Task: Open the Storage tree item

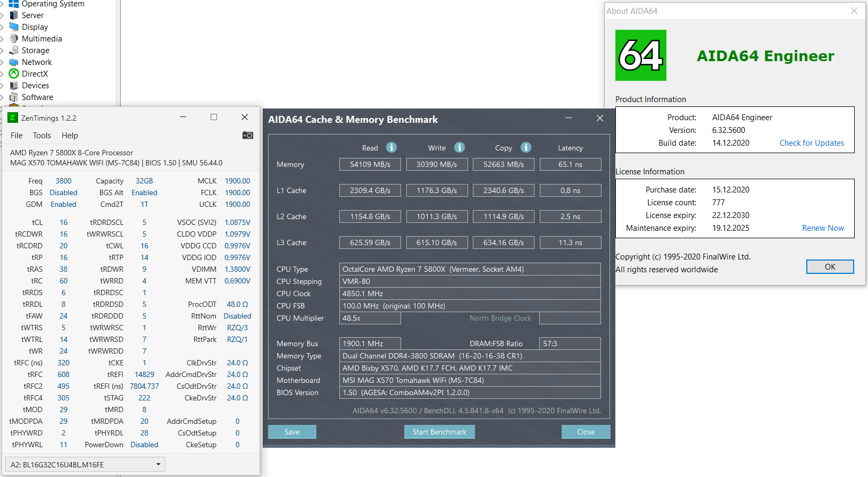Action: pos(36,50)
